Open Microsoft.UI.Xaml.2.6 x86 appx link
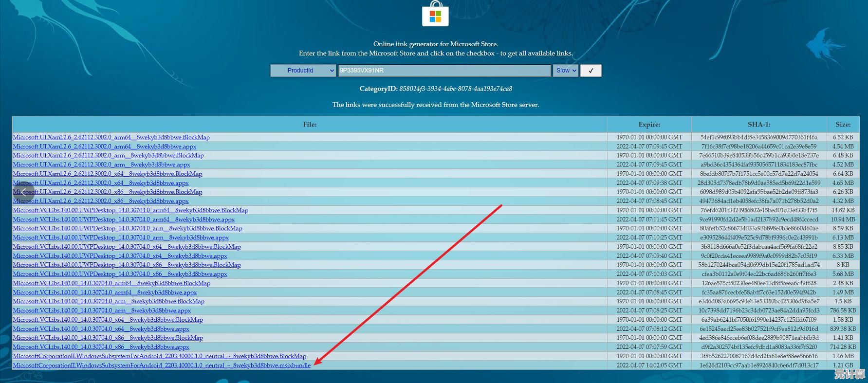Image resolution: width=868 pixels, height=383 pixels. coord(101,201)
